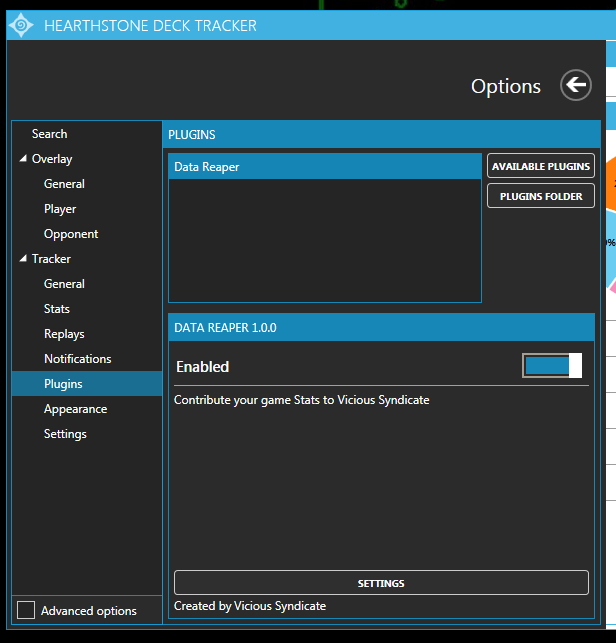Click the Tracker category label
Viewport: 616px width, 643px height.
click(51, 259)
